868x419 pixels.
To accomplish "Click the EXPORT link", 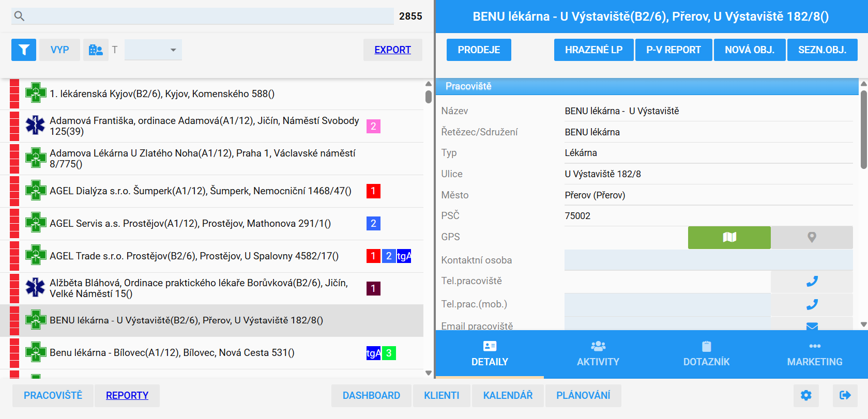I will coord(392,50).
